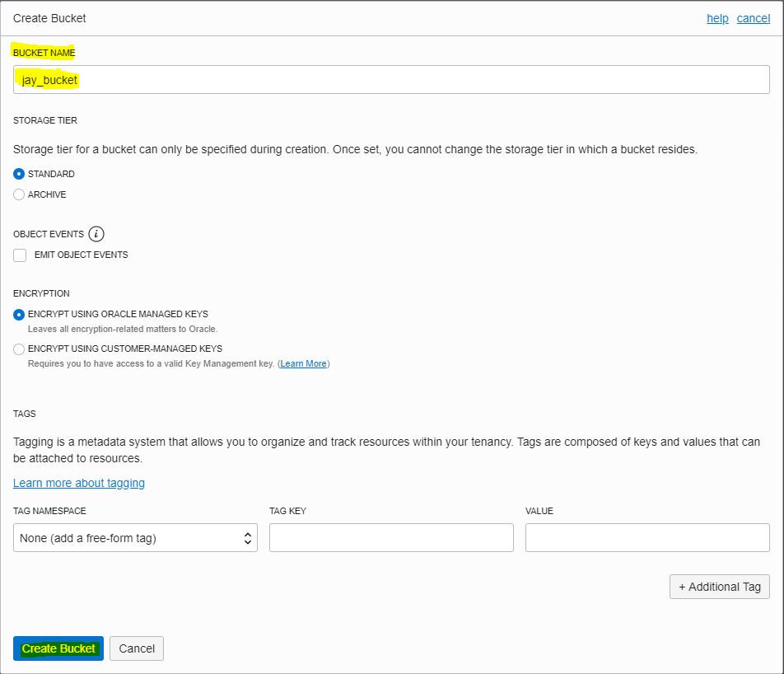Open Learn More about Key Management
Screen dimensions: 784x674
coord(302,363)
